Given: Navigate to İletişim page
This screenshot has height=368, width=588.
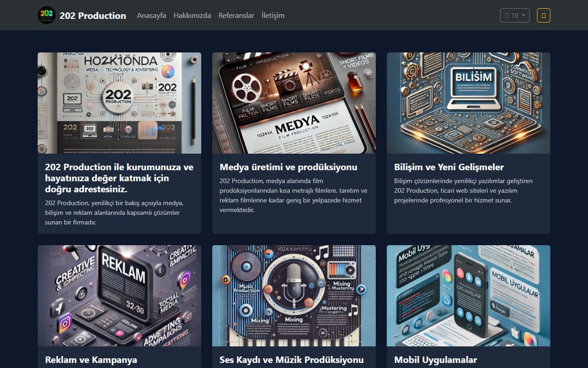Looking at the screenshot, I should click(x=273, y=16).
